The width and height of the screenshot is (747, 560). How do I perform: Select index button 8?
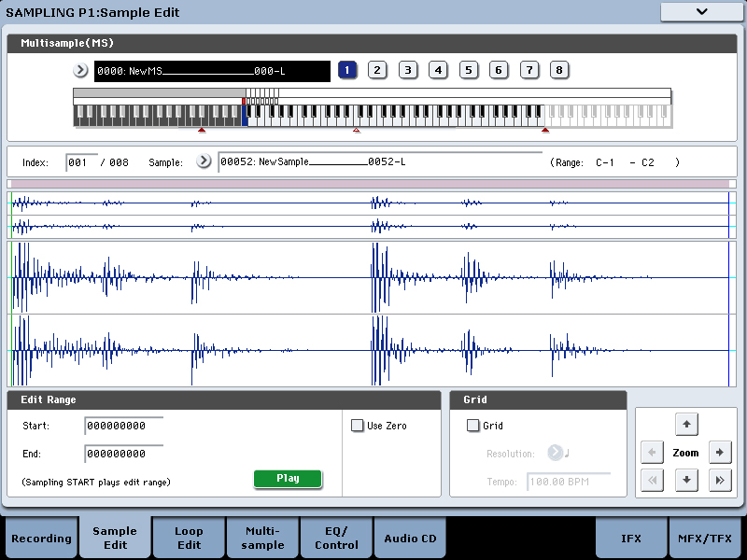tap(559, 71)
